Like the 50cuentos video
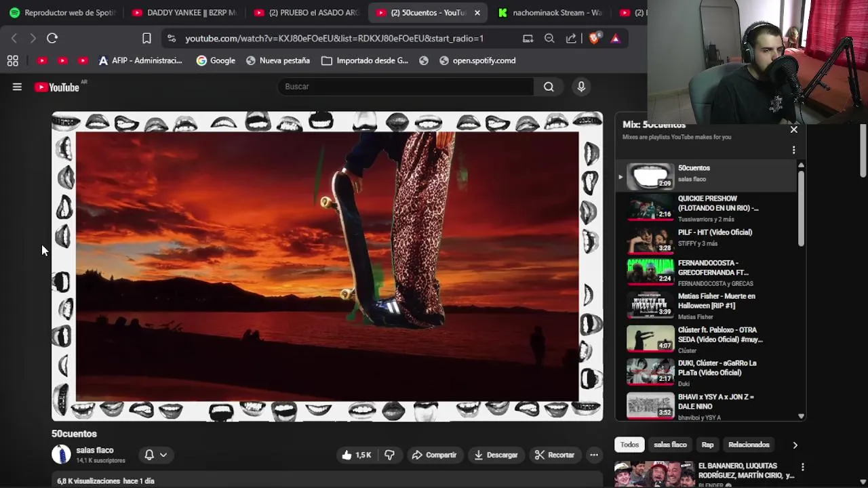The image size is (868, 488). point(357,455)
